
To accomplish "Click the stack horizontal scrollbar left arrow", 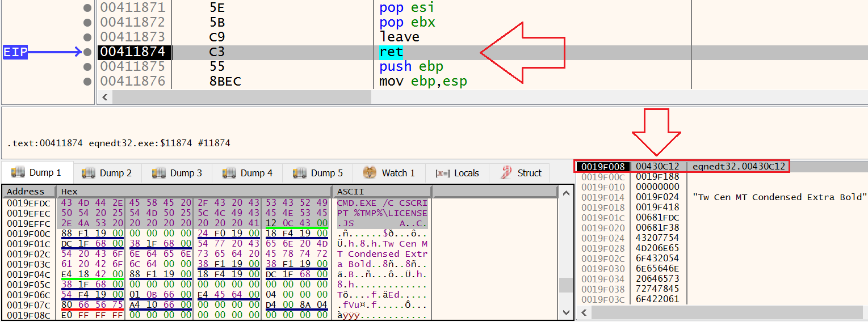I will 584,312.
